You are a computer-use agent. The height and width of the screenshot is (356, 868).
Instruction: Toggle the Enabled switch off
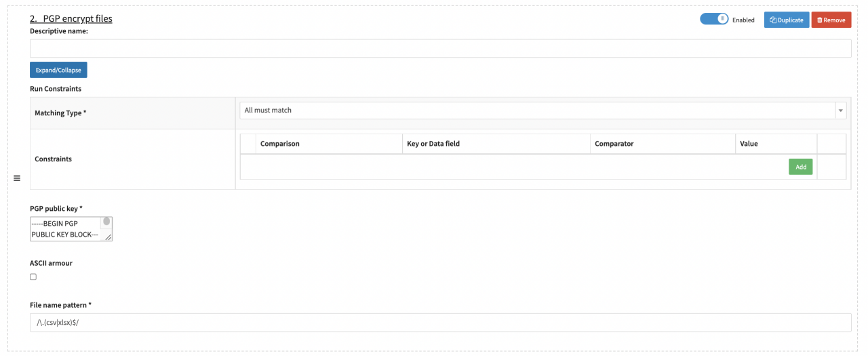714,20
